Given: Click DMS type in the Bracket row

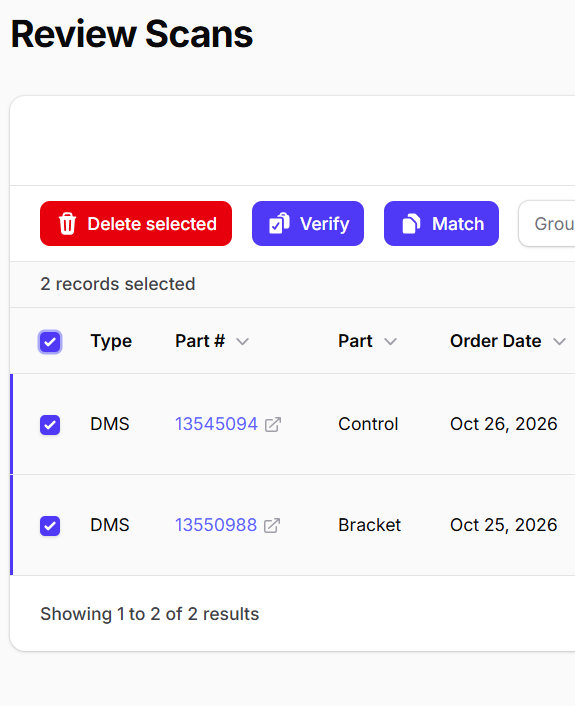Looking at the screenshot, I should [x=110, y=525].
